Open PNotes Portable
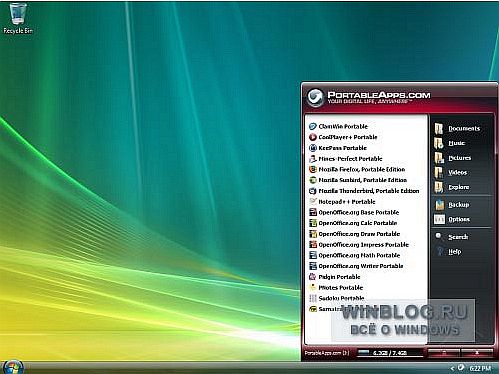This screenshot has height=374, width=499. pyautogui.click(x=336, y=287)
